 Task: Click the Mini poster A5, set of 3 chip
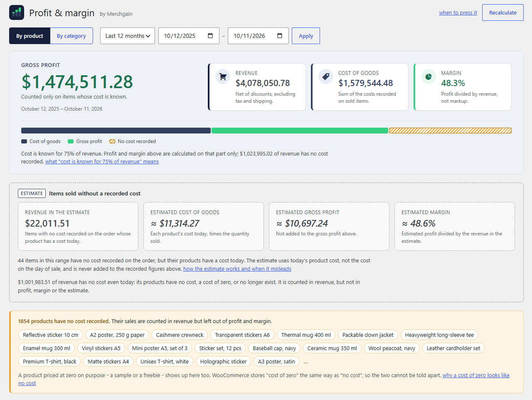(x=160, y=348)
